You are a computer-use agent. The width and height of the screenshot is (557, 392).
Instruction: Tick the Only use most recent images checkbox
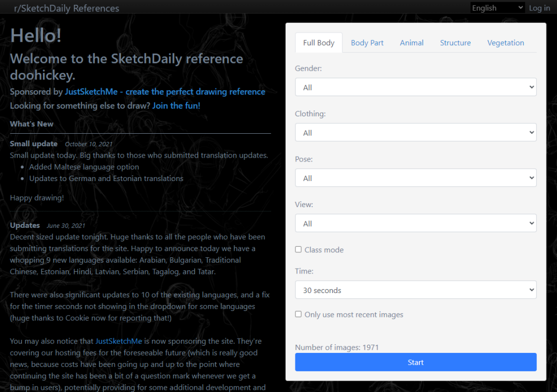(x=299, y=314)
